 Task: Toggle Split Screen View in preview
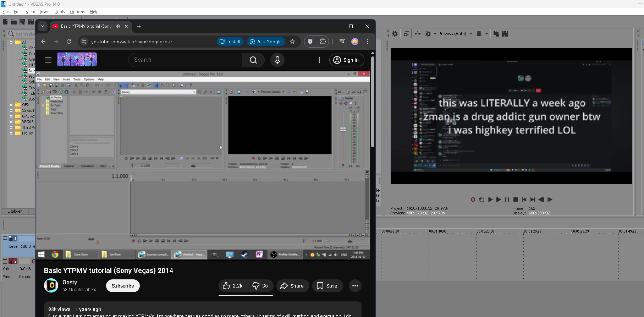pos(428,34)
